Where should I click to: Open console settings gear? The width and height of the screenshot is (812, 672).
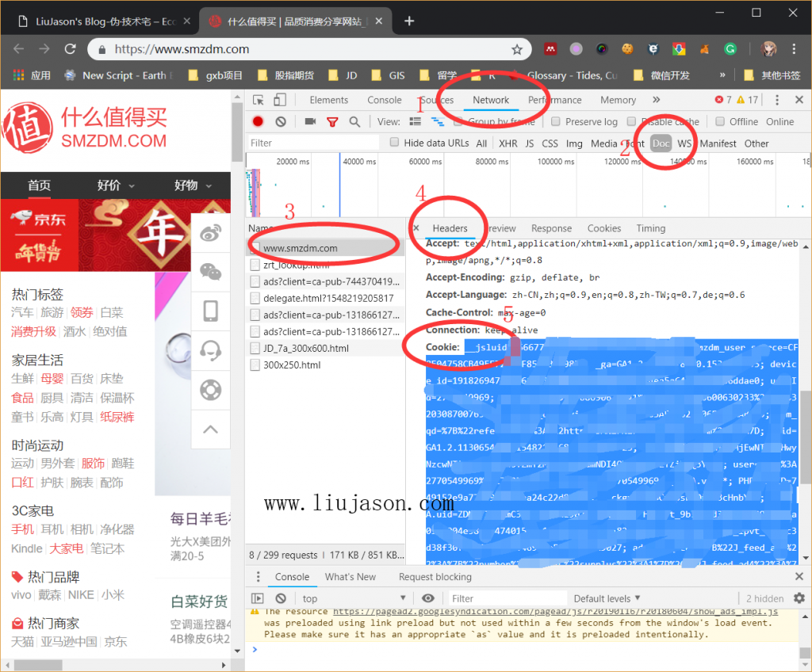click(x=799, y=598)
